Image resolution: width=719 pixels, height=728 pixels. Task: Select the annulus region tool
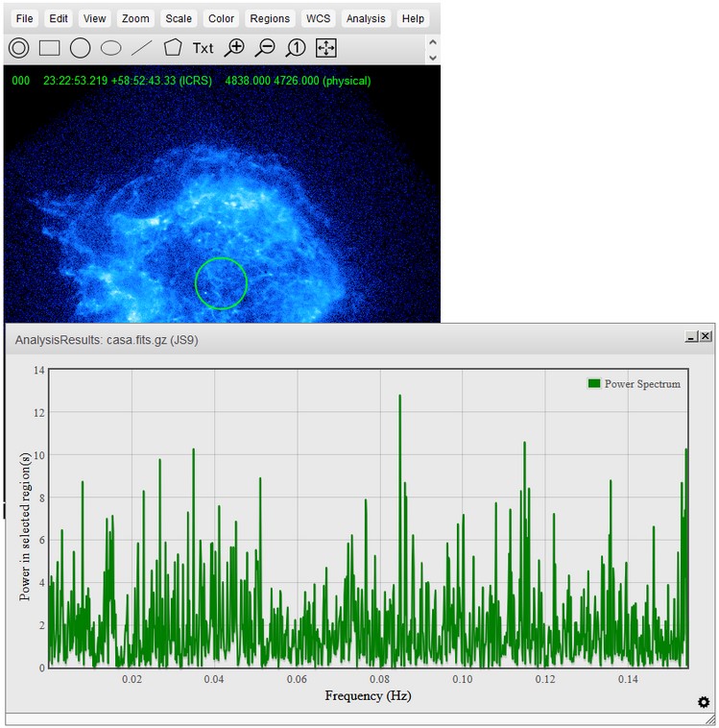(19, 48)
